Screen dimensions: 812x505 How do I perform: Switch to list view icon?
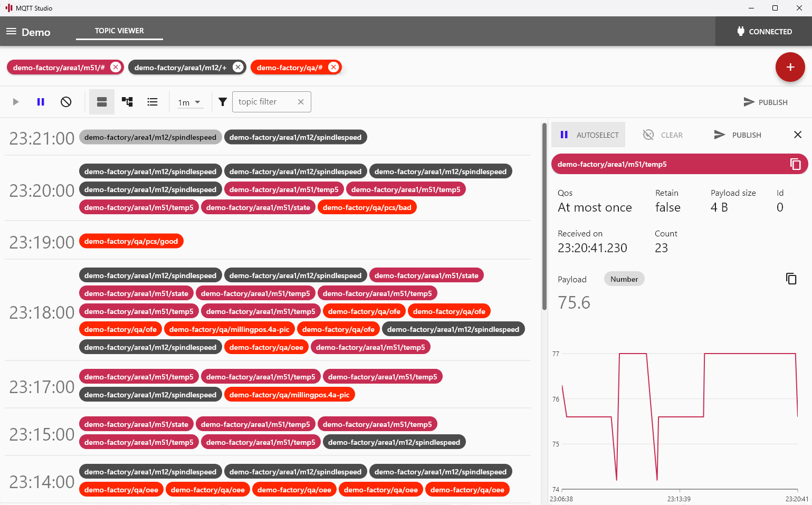[x=152, y=102]
